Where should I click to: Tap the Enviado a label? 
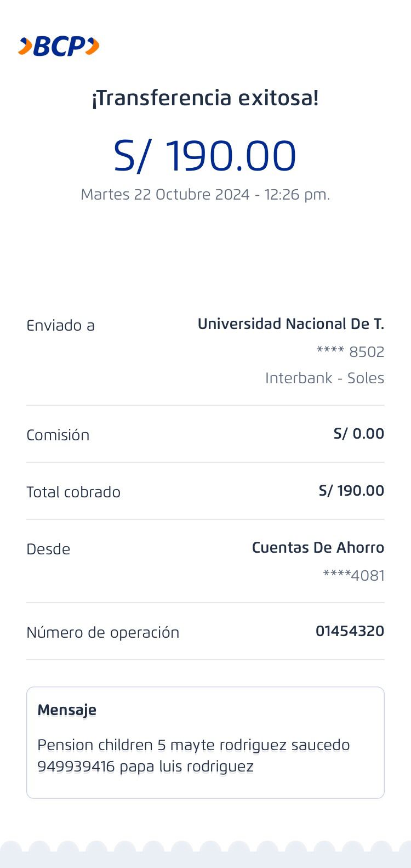[x=60, y=326]
